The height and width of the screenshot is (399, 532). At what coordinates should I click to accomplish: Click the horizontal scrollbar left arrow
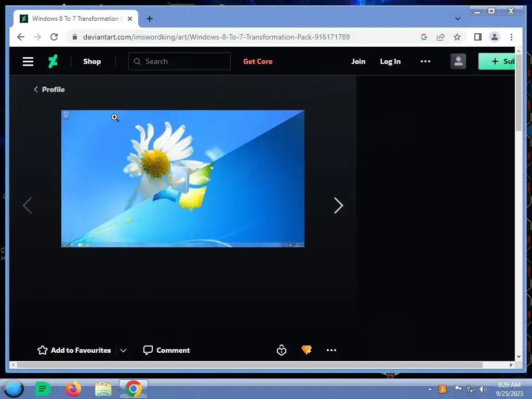point(13,365)
